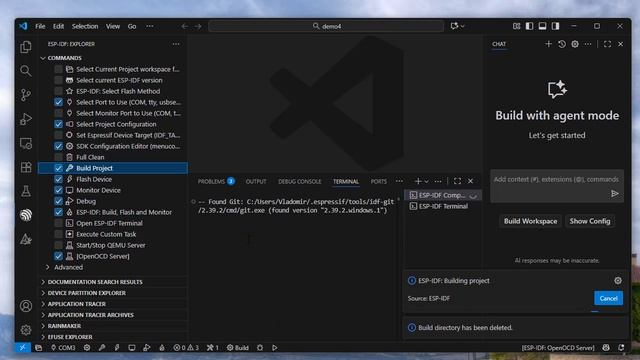Image resolution: width=640 pixels, height=360 pixels.
Task: Open new terminal launch profile dropdown
Action: click(x=427, y=181)
